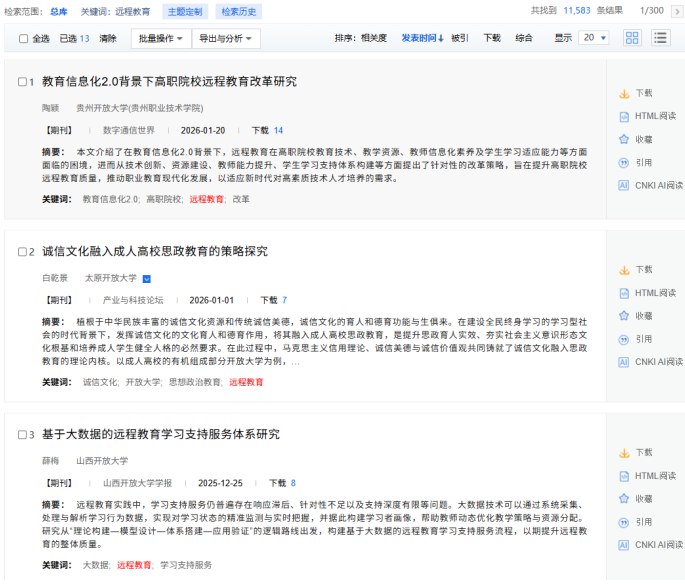Click 清除 to clear selected items
Viewport: 685px width, 585px height.
click(108, 39)
